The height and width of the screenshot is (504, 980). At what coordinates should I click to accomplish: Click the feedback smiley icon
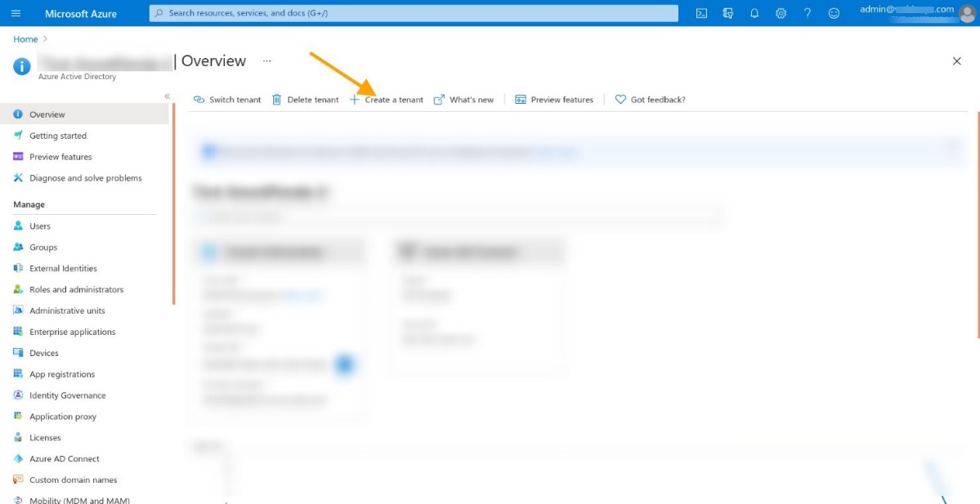pyautogui.click(x=834, y=13)
